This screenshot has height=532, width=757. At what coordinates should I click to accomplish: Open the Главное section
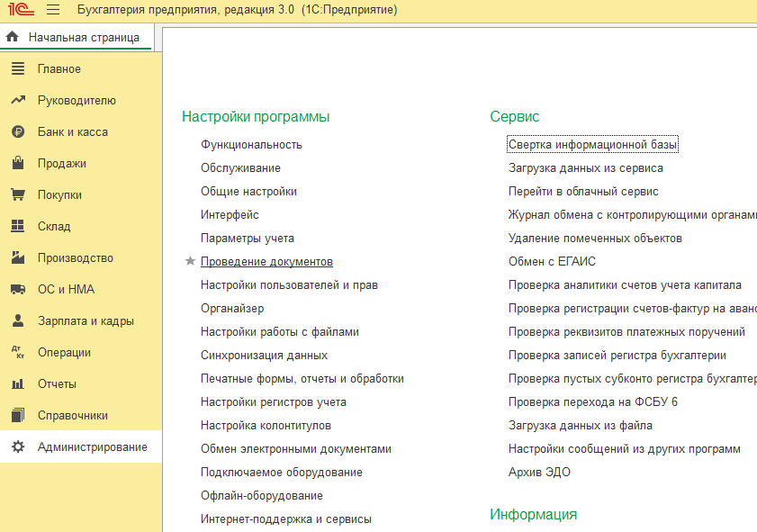[x=59, y=69]
